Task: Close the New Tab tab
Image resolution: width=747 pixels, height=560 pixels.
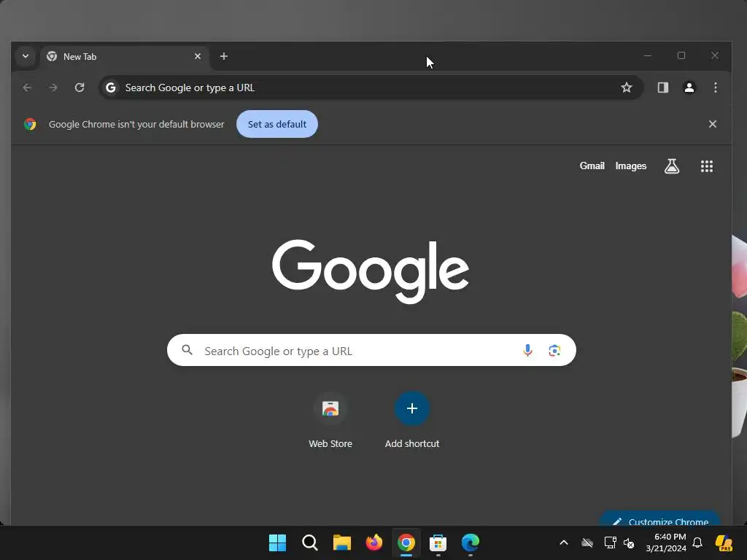Action: click(x=198, y=56)
